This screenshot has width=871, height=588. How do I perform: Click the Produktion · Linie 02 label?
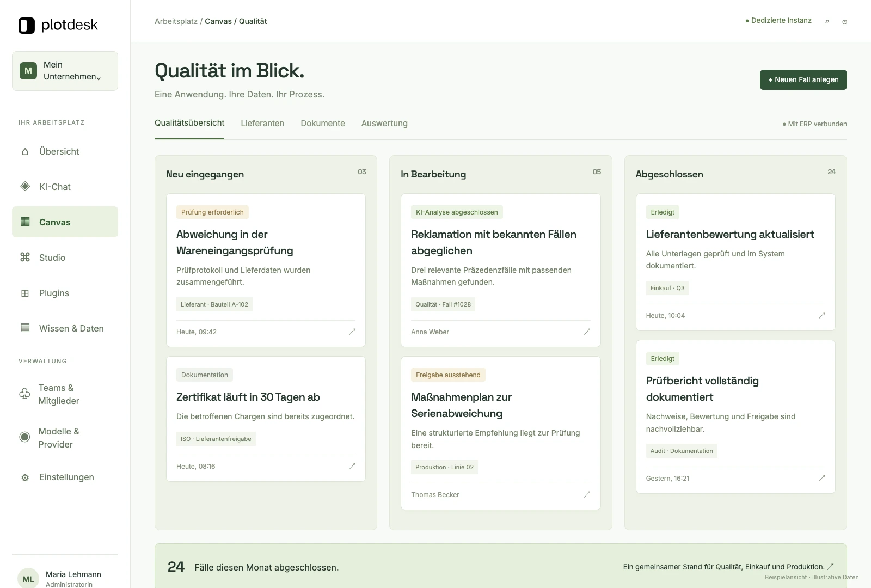point(444,467)
